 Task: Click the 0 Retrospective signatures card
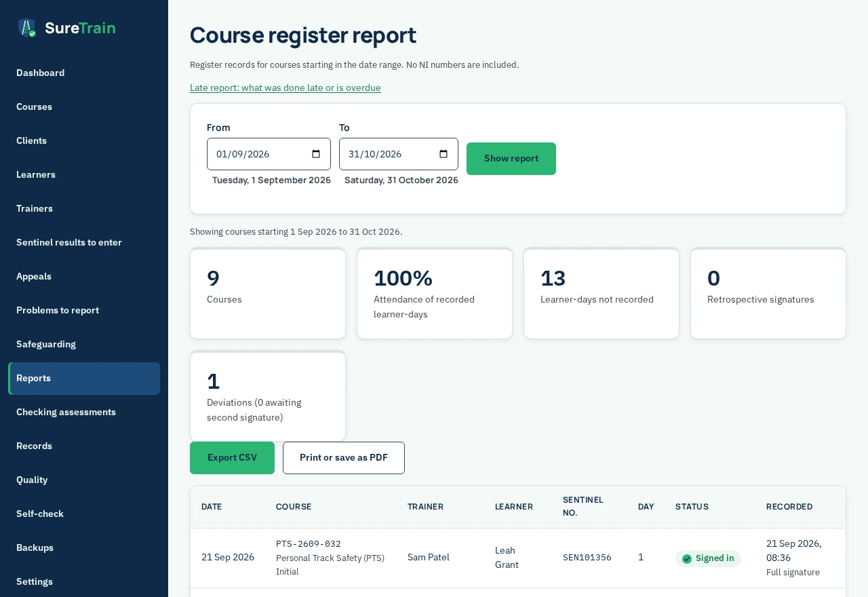click(768, 293)
